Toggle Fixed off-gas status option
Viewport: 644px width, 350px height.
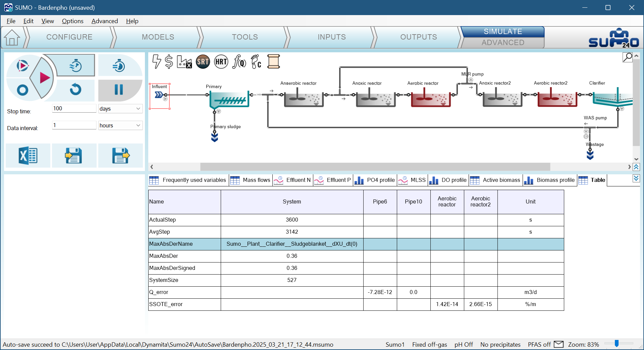[429, 344]
